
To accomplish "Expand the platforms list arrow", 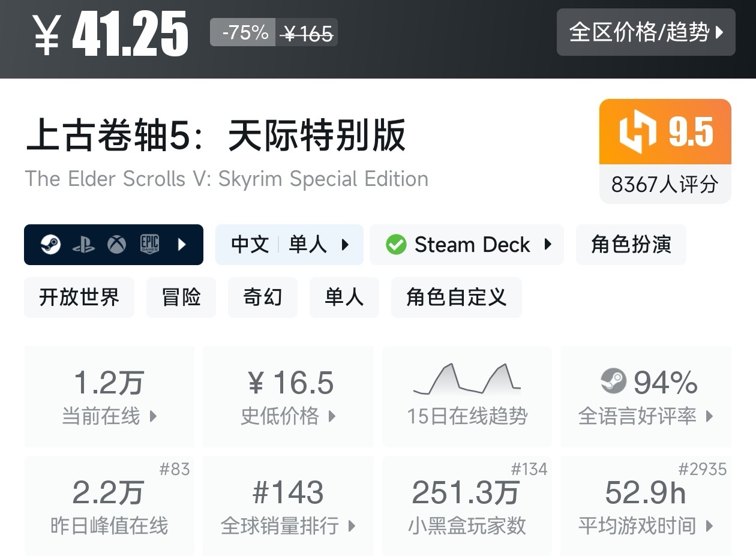I will pyautogui.click(x=182, y=245).
